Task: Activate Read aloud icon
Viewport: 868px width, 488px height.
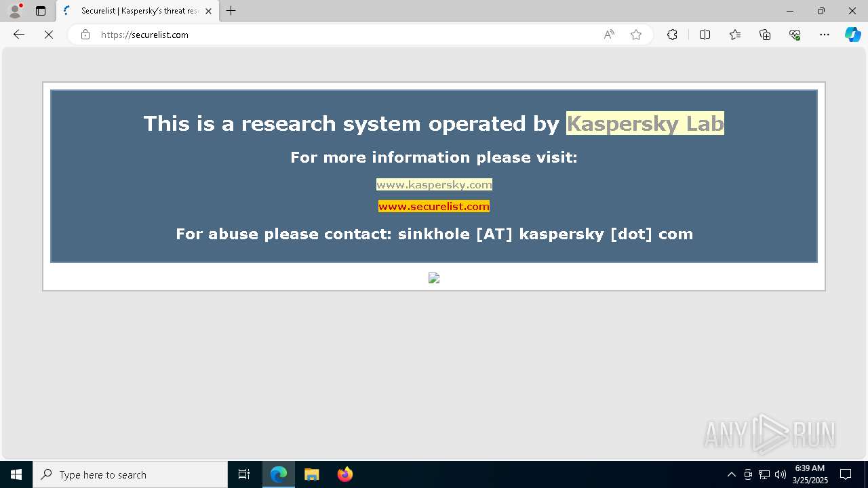Action: (x=609, y=35)
